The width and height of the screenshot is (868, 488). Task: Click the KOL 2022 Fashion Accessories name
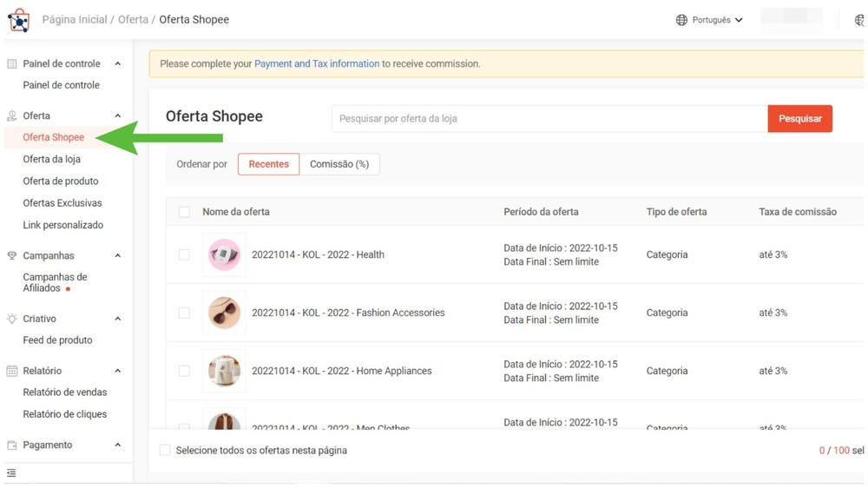click(348, 313)
